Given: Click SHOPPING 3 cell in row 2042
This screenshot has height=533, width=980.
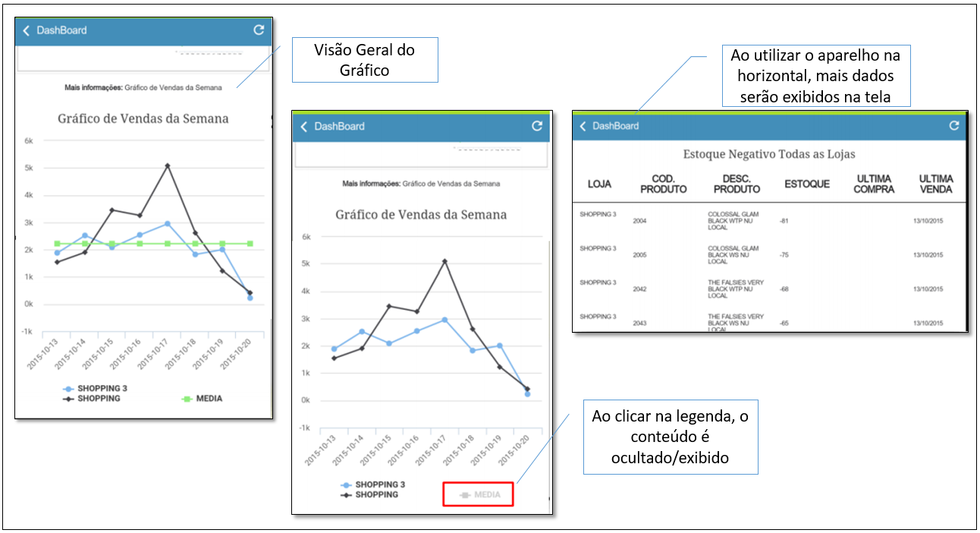Looking at the screenshot, I should coord(598,283).
